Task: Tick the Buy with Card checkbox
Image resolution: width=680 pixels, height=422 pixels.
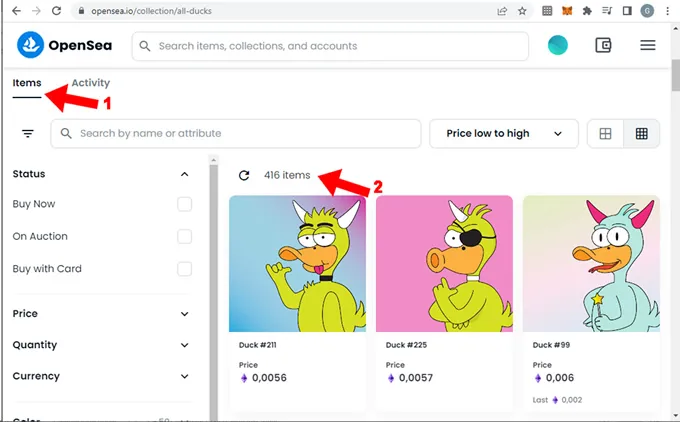Action: (x=184, y=269)
